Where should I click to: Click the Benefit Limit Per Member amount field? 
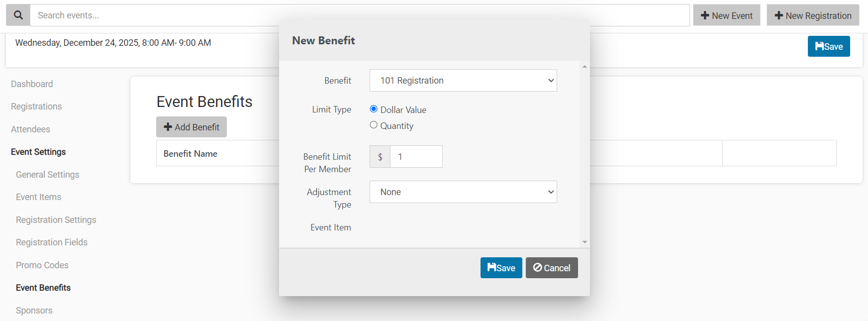click(x=416, y=157)
